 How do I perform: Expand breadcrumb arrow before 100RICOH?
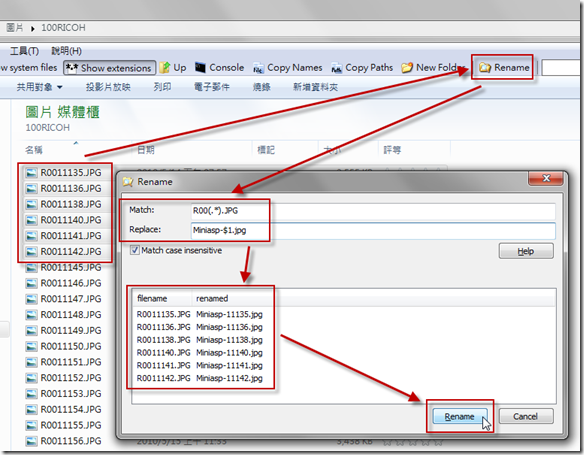point(32,28)
